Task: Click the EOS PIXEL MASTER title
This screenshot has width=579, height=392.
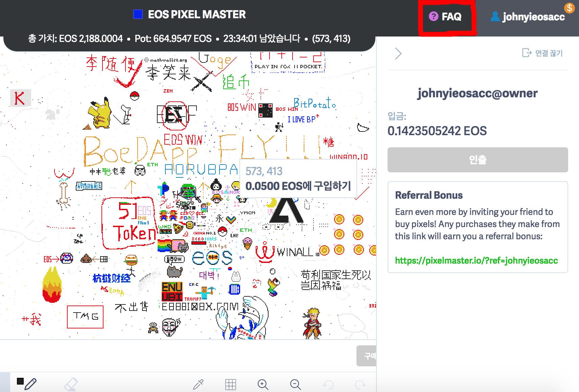Action: click(197, 14)
